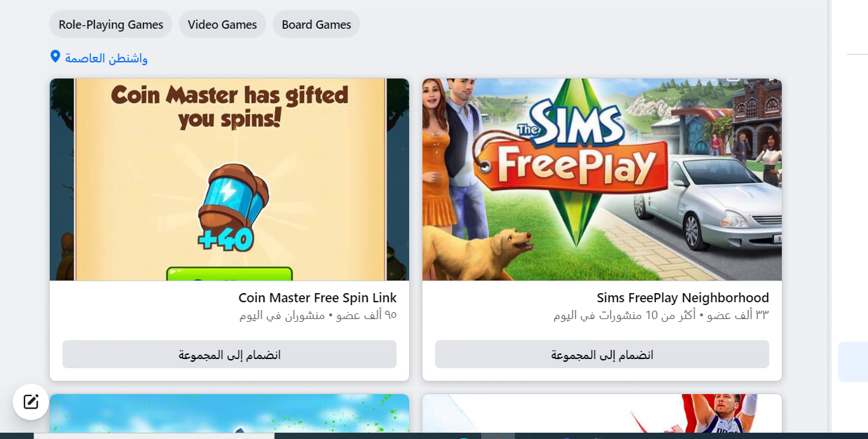The height and width of the screenshot is (439, 868).
Task: Join the Coin Master Free Spin Link group
Action: coord(229,355)
